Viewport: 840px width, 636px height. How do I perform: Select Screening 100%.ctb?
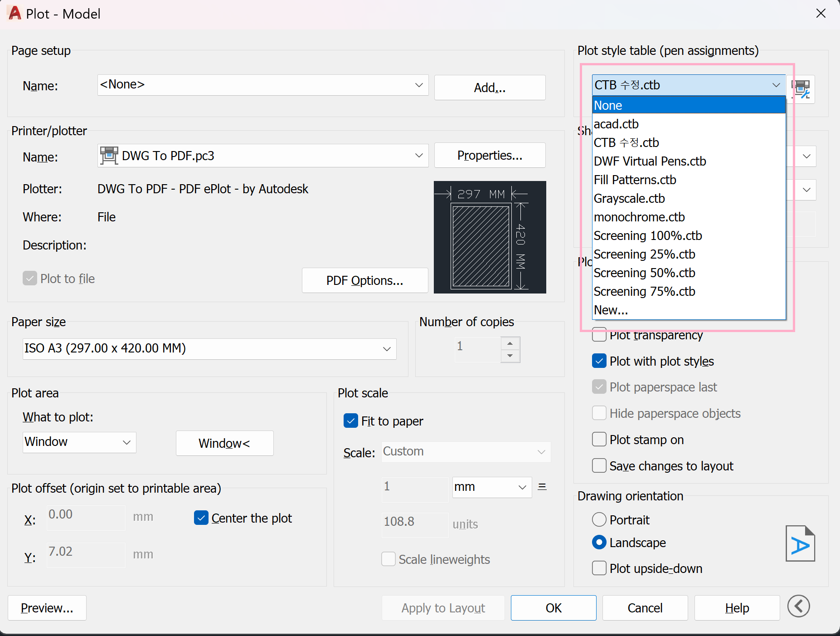[x=689, y=235]
